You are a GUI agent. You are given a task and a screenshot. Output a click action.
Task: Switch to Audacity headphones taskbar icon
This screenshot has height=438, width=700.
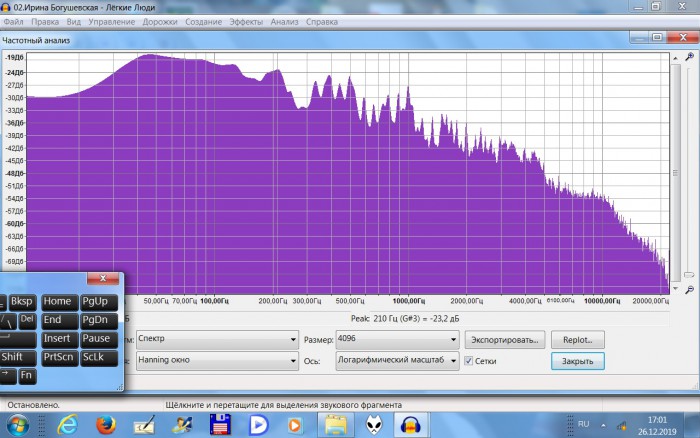click(411, 425)
